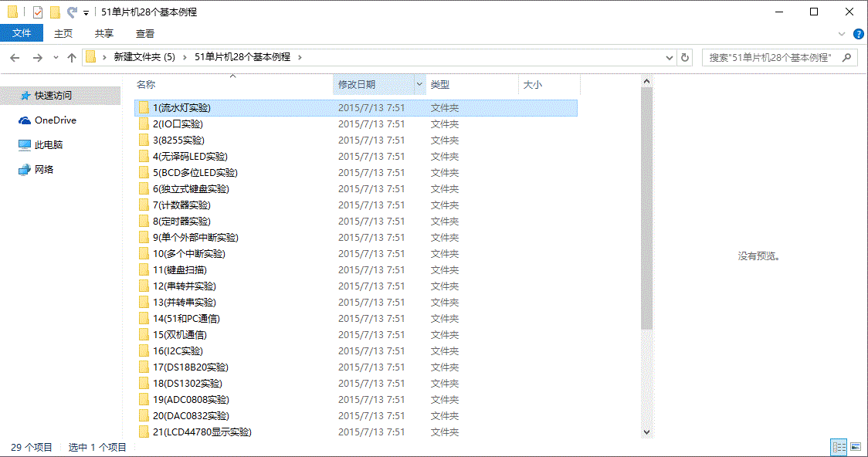Click folder icon of 5(BCD多位LED实验)

[144, 173]
